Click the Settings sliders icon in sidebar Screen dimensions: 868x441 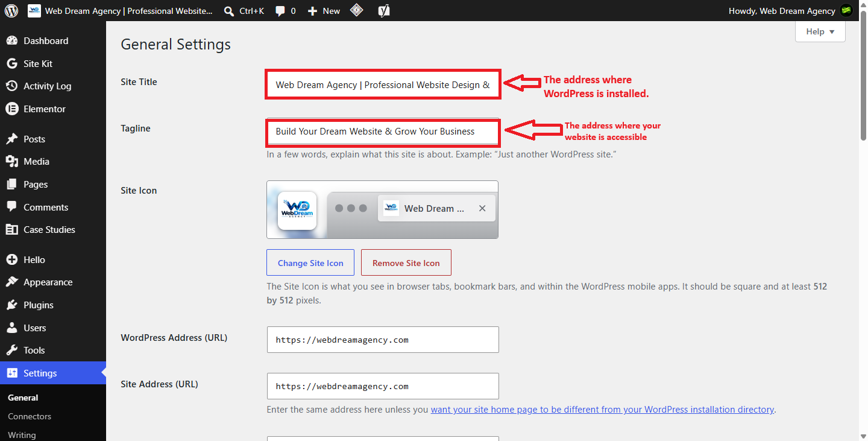pos(12,373)
